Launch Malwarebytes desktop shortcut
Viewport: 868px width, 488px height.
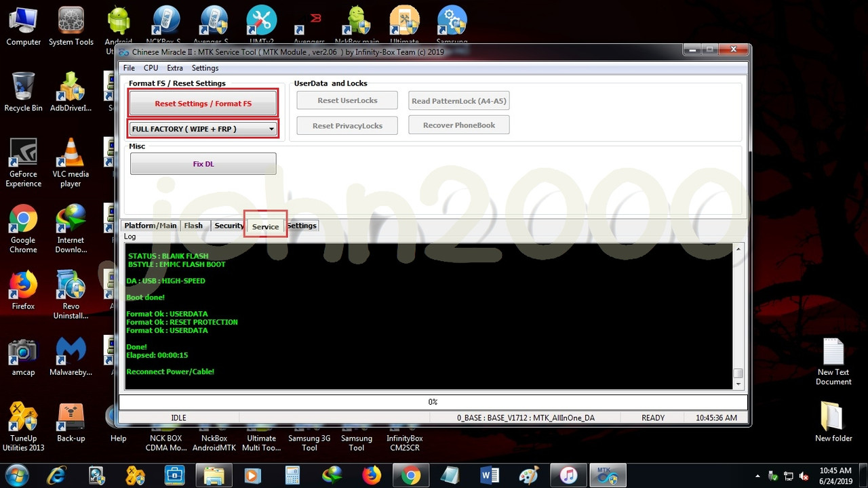[x=71, y=357]
